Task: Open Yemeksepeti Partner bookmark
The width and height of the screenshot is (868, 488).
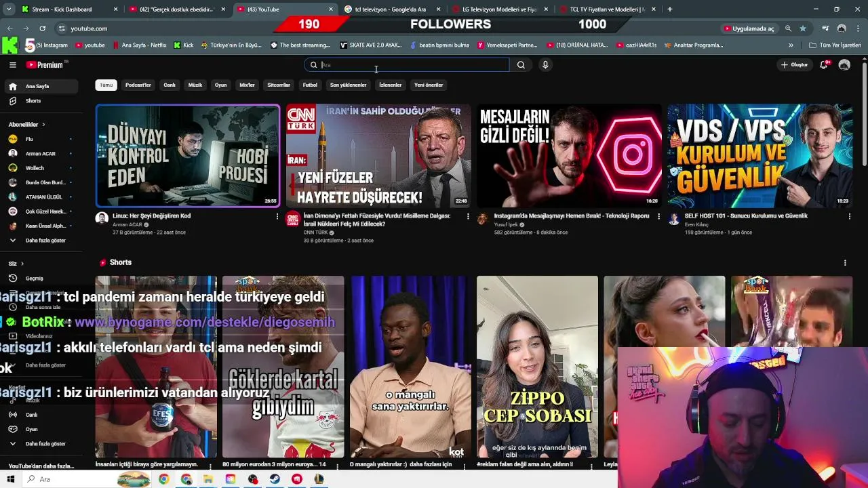Action: (x=507, y=45)
